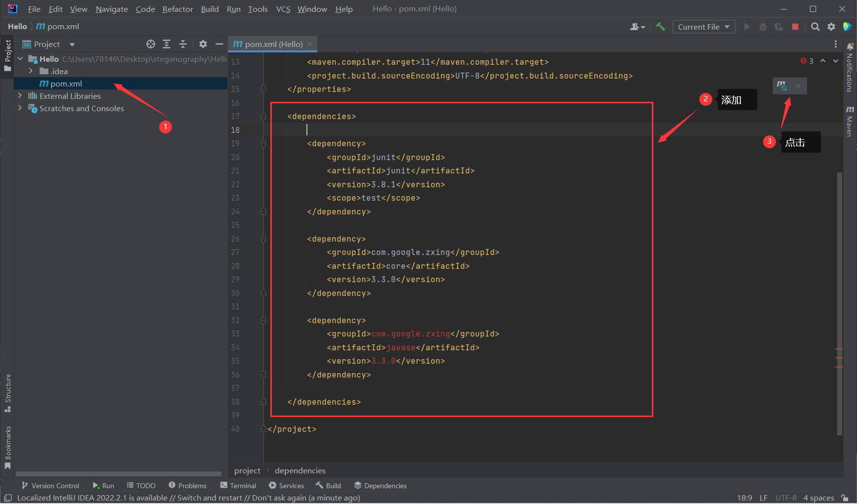Open the Terminal tool window
The height and width of the screenshot is (504, 857).
(238, 486)
